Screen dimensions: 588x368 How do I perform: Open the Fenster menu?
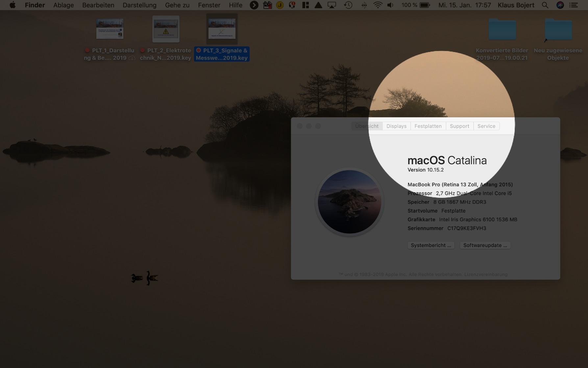point(209,5)
